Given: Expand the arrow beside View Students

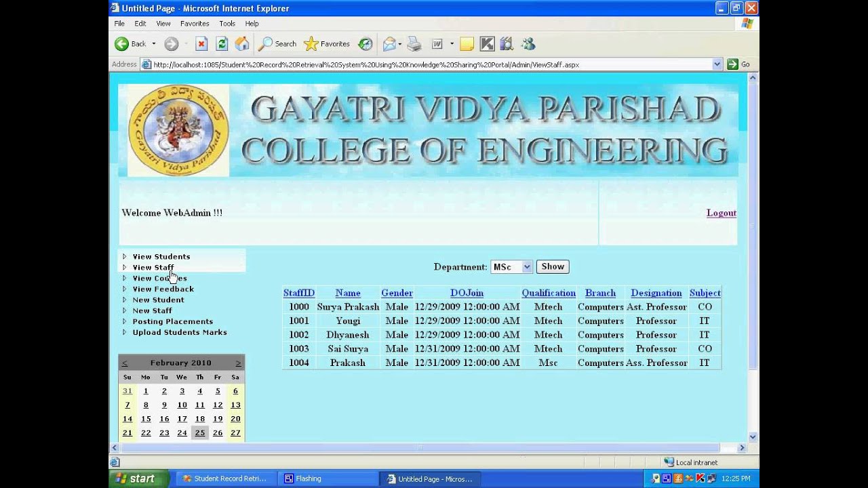Looking at the screenshot, I should (x=124, y=256).
